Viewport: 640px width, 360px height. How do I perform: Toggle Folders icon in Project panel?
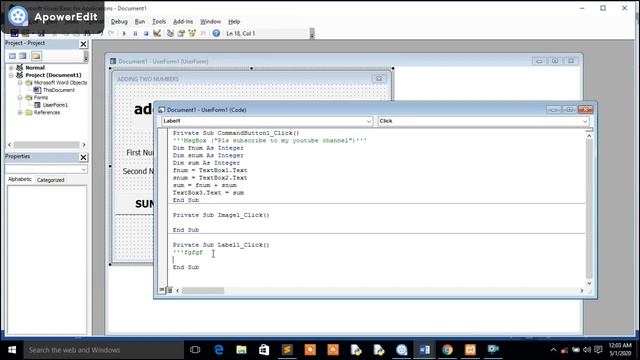coord(36,56)
